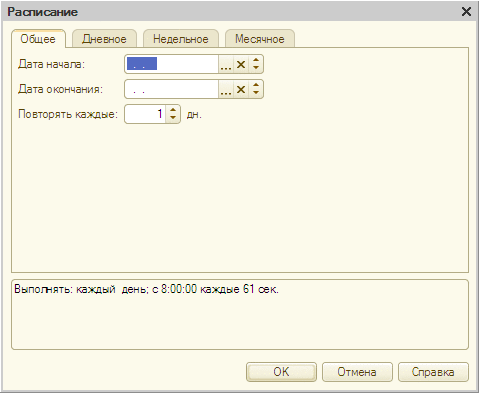Focus the Дата окончания input field

172,89
